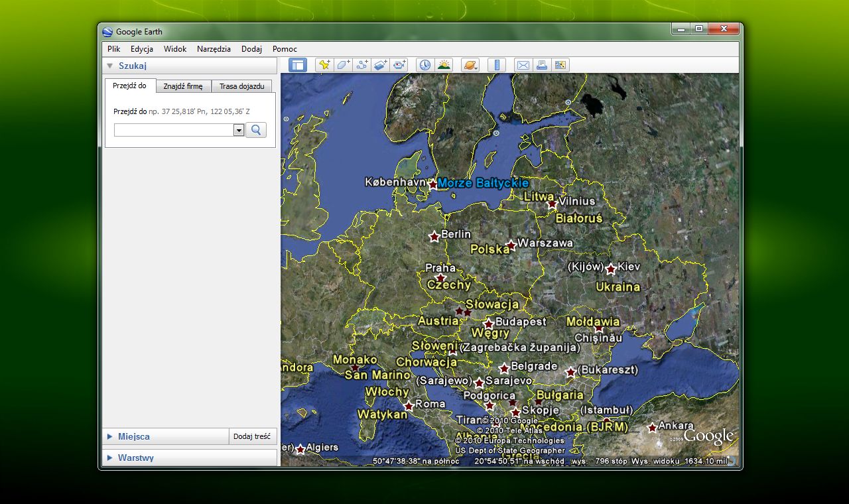849x504 pixels.
Task: Click the Mołdawia country label
Action: 593,321
